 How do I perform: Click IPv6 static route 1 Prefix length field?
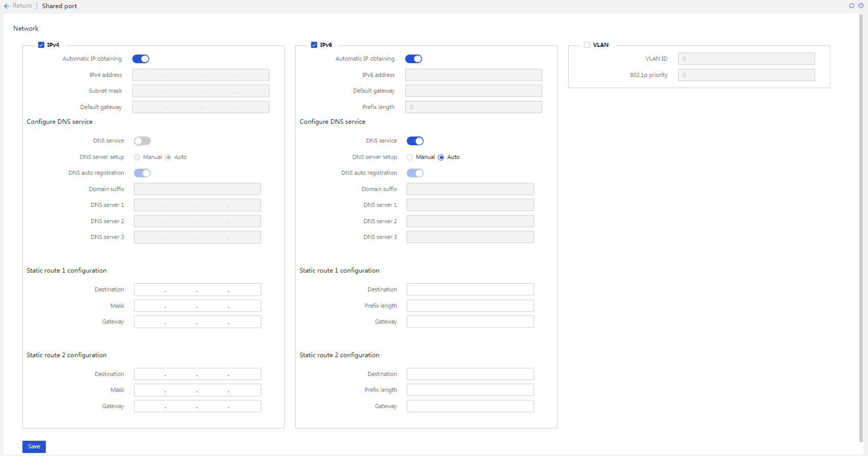[470, 306]
